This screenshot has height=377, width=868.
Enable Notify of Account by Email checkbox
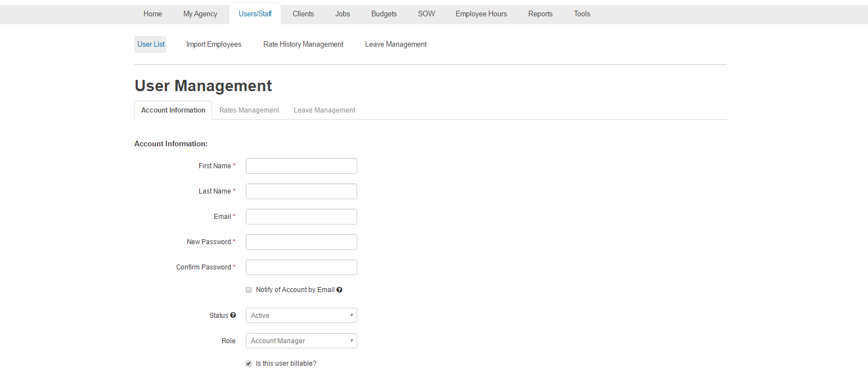coord(249,290)
